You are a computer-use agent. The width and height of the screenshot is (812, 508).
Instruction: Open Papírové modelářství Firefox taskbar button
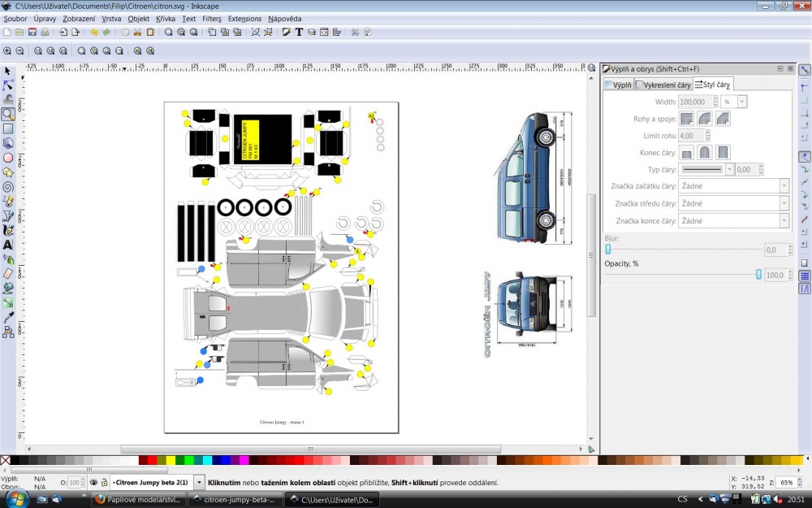(x=140, y=500)
